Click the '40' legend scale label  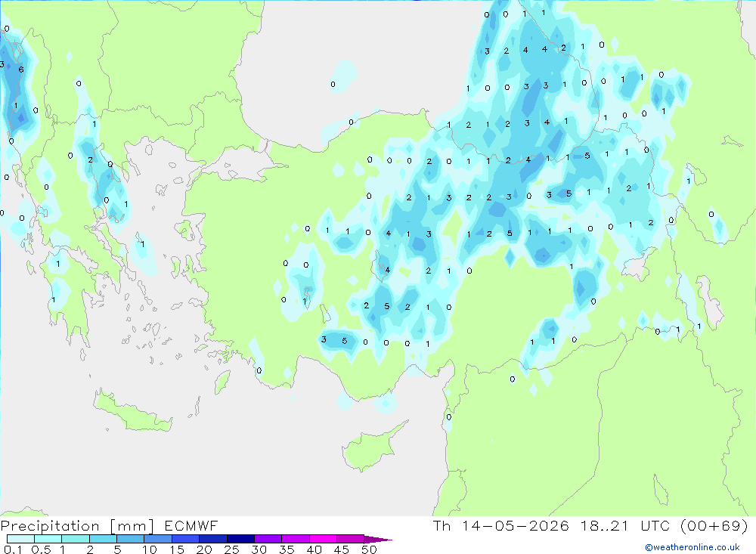tap(314, 549)
